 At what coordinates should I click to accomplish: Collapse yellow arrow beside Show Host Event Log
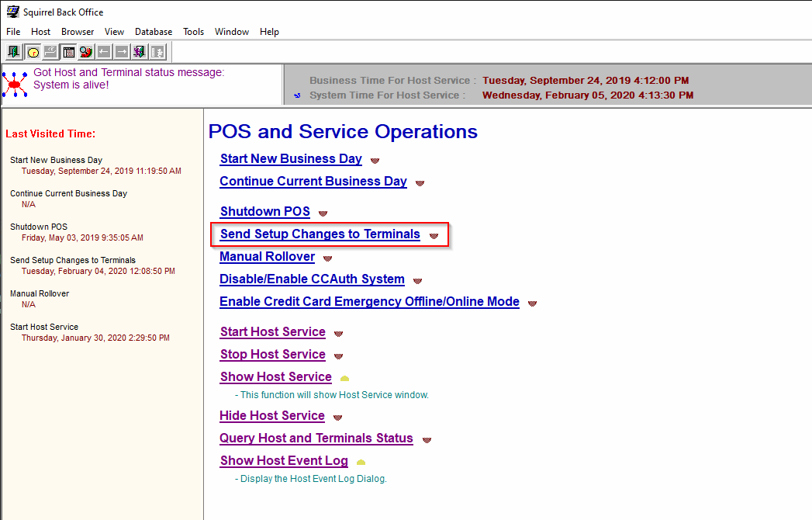point(361,463)
